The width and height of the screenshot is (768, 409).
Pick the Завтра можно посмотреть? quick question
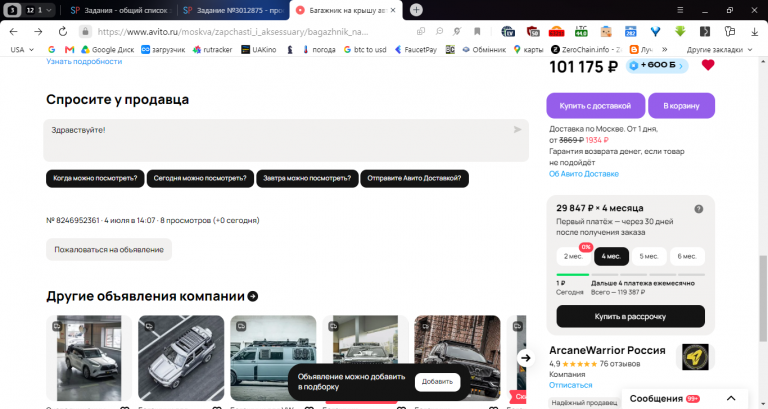coord(307,178)
